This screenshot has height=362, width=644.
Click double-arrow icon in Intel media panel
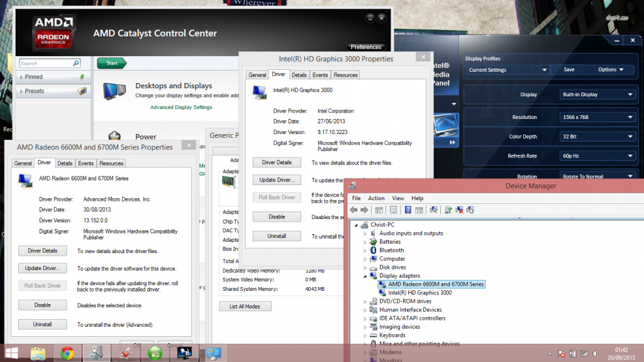click(452, 142)
